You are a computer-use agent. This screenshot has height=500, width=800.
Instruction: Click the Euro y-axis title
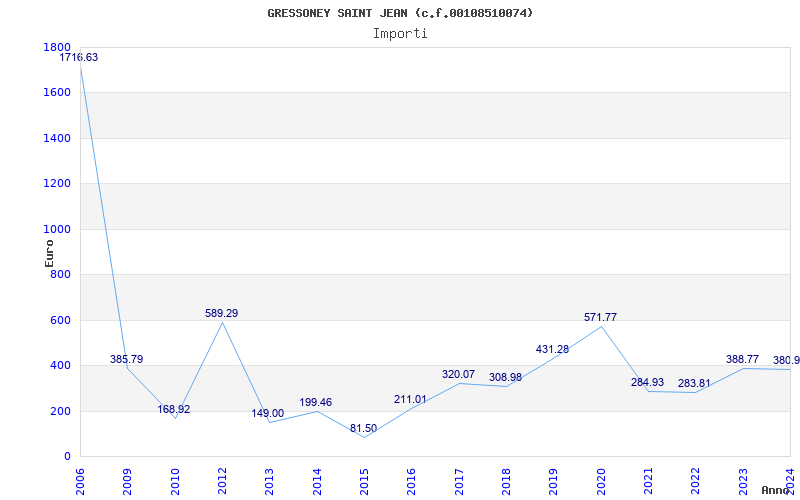pyautogui.click(x=49, y=253)
